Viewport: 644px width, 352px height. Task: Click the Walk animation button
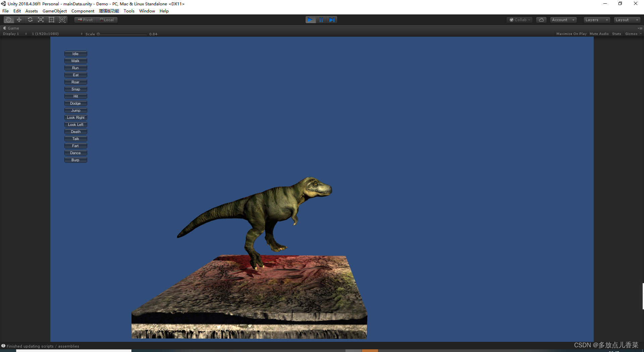point(75,61)
